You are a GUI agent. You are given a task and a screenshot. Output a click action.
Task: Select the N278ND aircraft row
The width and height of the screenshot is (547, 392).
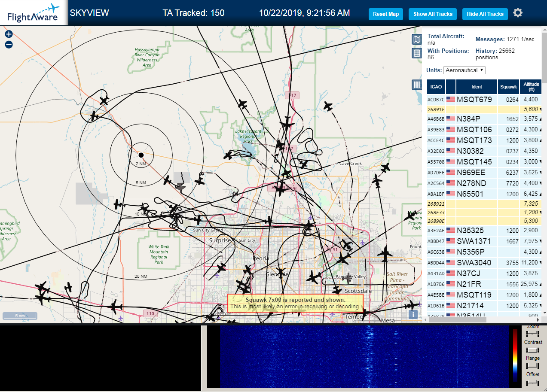point(484,183)
